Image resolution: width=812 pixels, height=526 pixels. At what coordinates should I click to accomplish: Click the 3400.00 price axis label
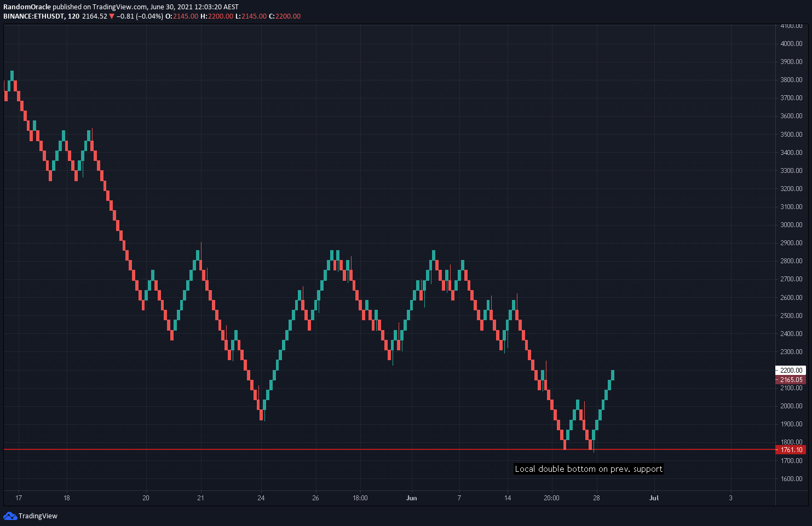(791, 153)
